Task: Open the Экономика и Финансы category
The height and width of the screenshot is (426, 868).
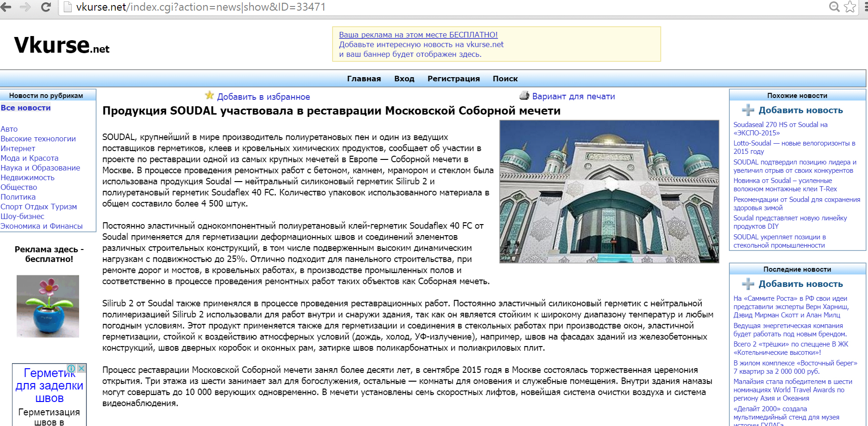Action: (x=41, y=226)
